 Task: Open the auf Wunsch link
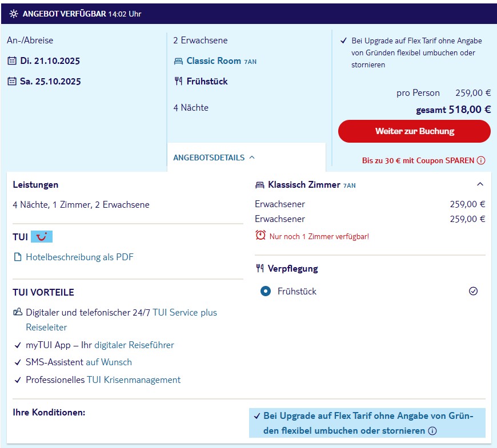(109, 362)
